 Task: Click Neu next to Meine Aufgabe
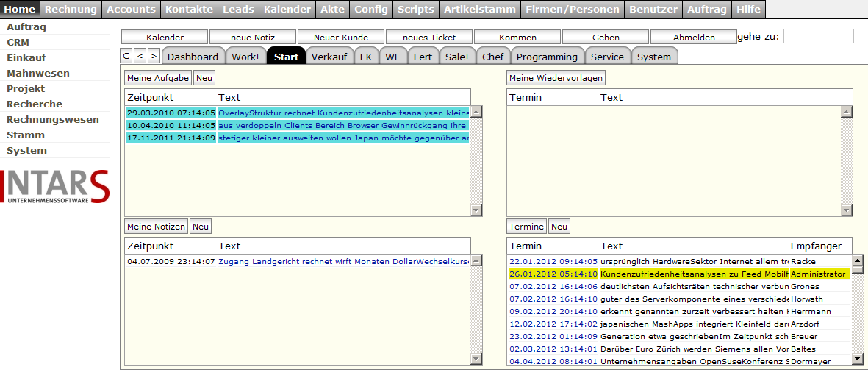click(x=204, y=78)
